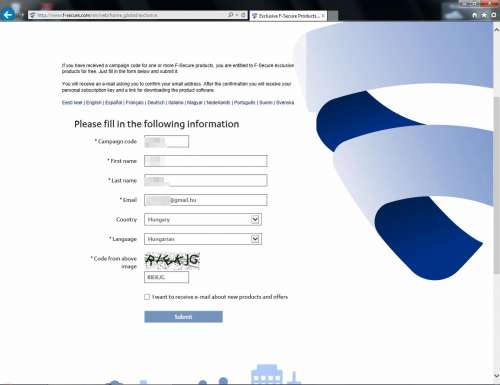Screen dimensions: 500x385
Task: Switch page language to Português
Action: click(x=245, y=102)
